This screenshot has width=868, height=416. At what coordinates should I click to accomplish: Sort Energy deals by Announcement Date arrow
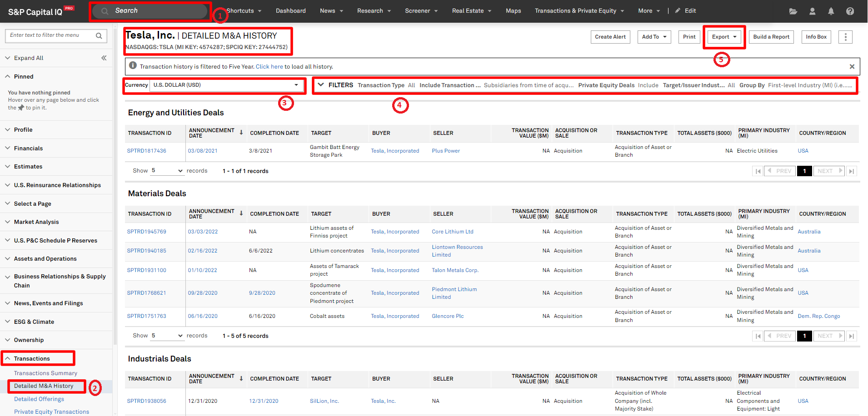click(x=241, y=133)
